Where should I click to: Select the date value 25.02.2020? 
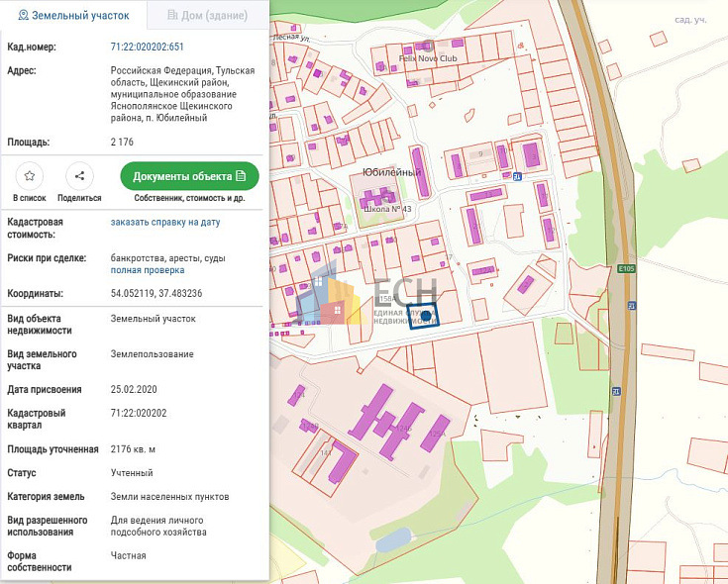(x=134, y=389)
